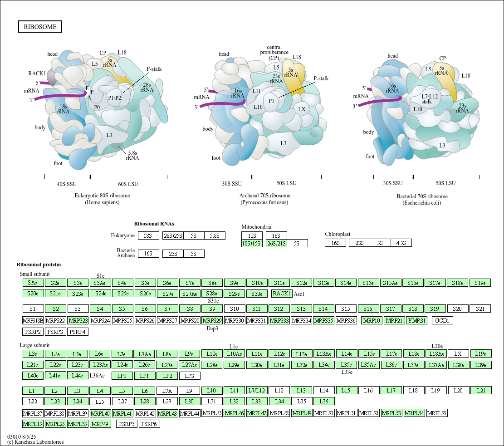
Task: Open the 28S/25S rRNA box
Action: click(173, 236)
